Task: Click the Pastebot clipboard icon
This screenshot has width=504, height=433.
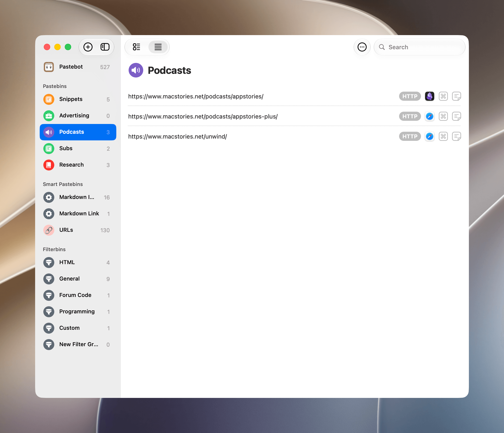Action: (49, 67)
